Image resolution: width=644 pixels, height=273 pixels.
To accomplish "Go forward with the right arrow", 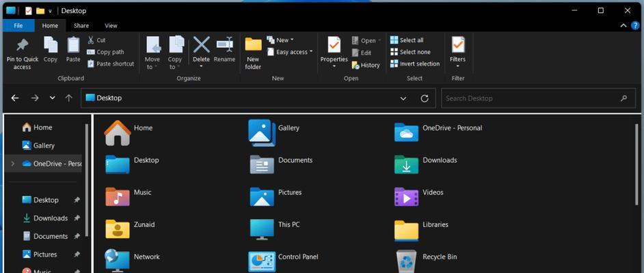I will click(x=35, y=98).
